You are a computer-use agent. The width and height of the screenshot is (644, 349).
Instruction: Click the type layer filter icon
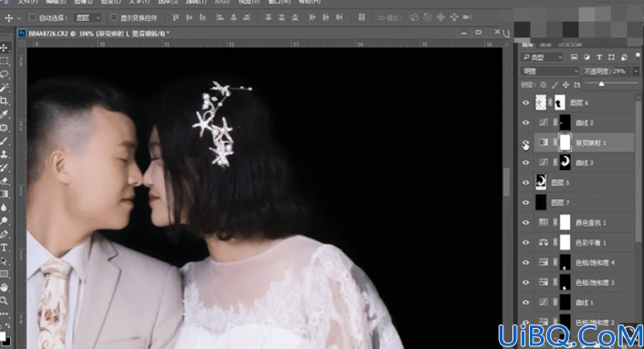599,57
